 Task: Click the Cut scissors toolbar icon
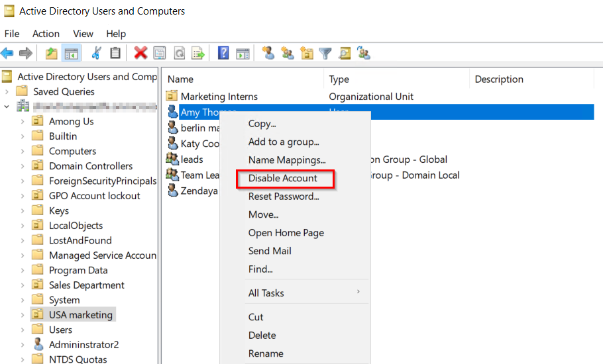pyautogui.click(x=97, y=54)
